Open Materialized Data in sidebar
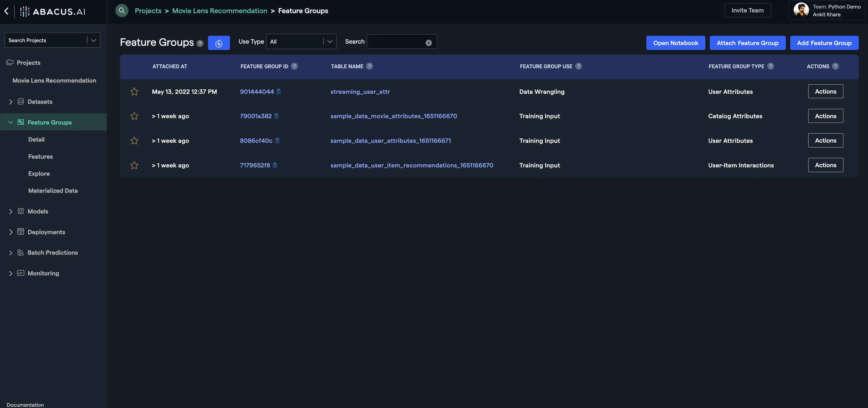This screenshot has height=408, width=868. (x=53, y=191)
